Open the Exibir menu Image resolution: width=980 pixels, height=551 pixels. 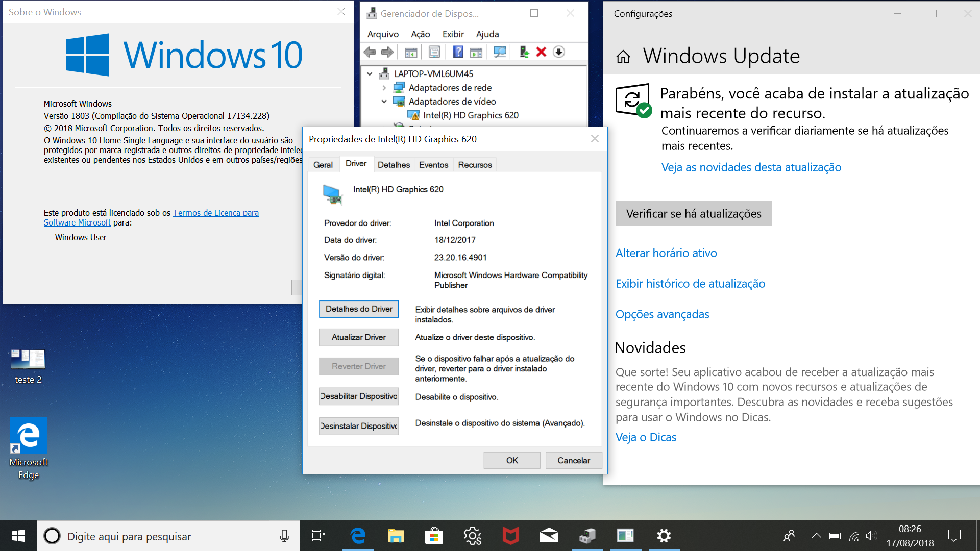pyautogui.click(x=453, y=34)
